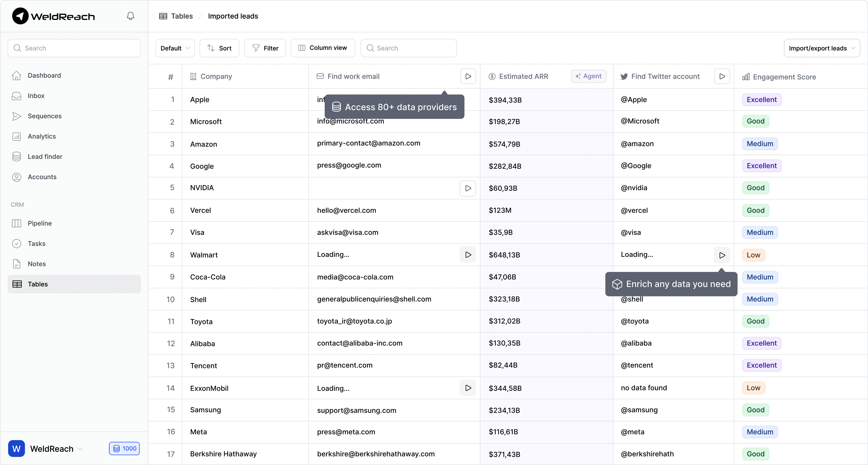Click the Low tag in Walmart row
868x465 pixels.
pos(753,255)
